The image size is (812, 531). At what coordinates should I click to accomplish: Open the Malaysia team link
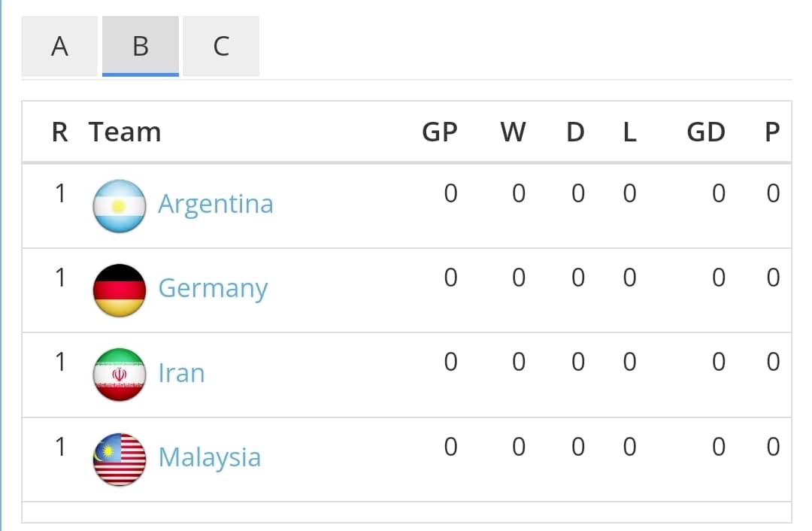click(209, 457)
